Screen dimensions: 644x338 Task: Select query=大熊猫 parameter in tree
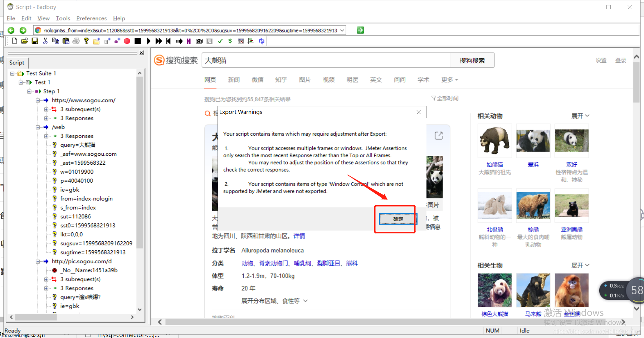click(x=78, y=145)
